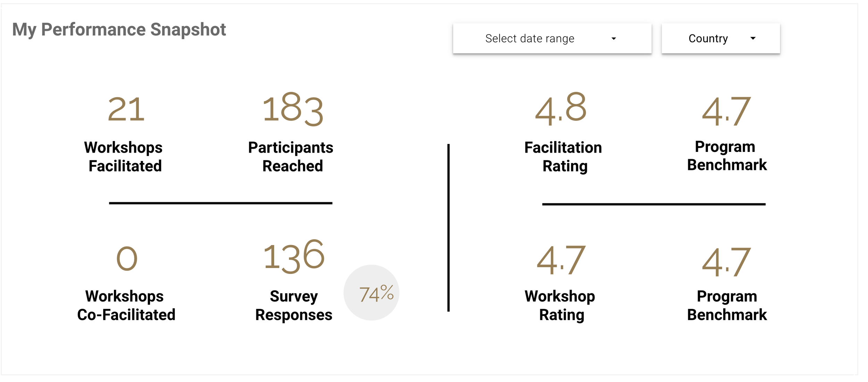The image size is (868, 382).
Task: Open the Country filter dropdown
Action: pyautogui.click(x=721, y=38)
